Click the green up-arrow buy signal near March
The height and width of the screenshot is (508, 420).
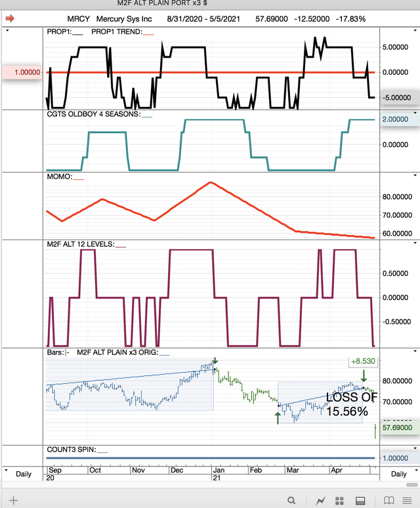(278, 418)
